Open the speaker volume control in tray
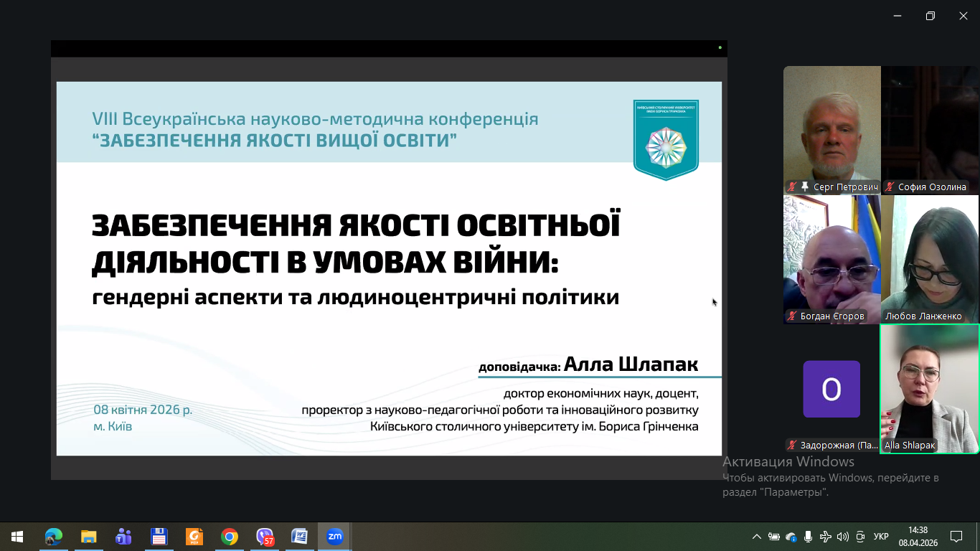 click(x=843, y=537)
